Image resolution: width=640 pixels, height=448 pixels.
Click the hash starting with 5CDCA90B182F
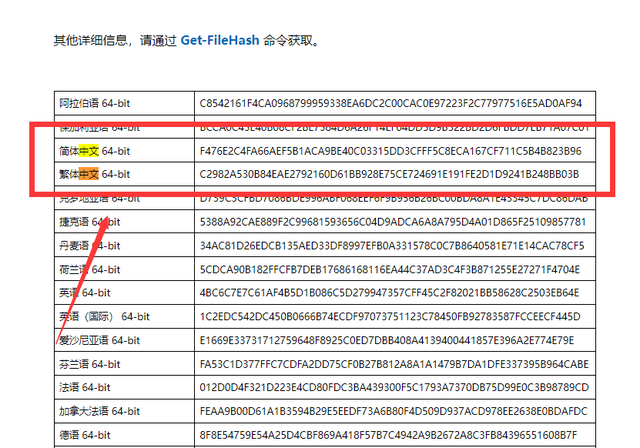390,269
